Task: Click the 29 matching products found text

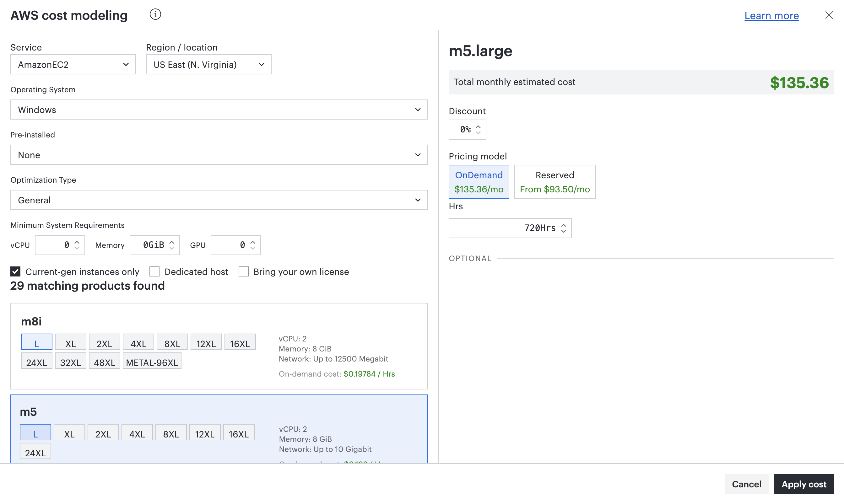Action: pos(87,286)
